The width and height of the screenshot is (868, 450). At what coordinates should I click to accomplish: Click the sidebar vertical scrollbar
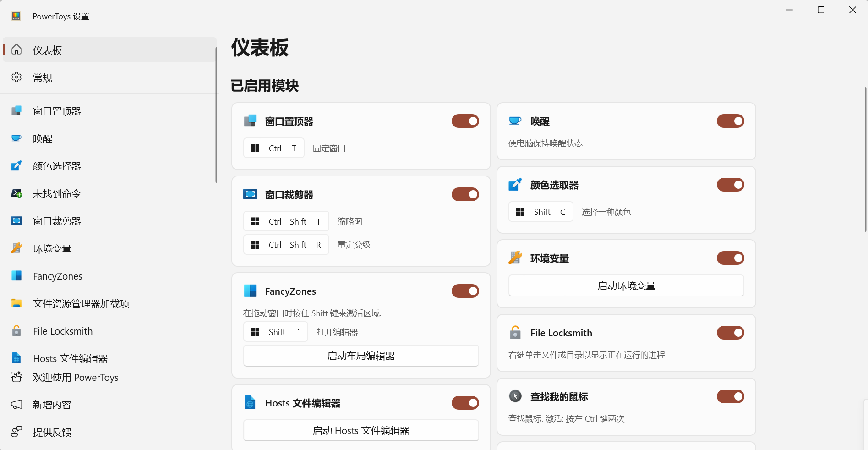216,115
